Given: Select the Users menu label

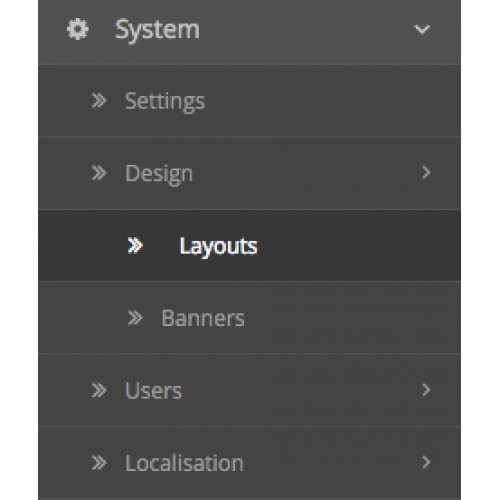Looking at the screenshot, I should [x=154, y=390].
